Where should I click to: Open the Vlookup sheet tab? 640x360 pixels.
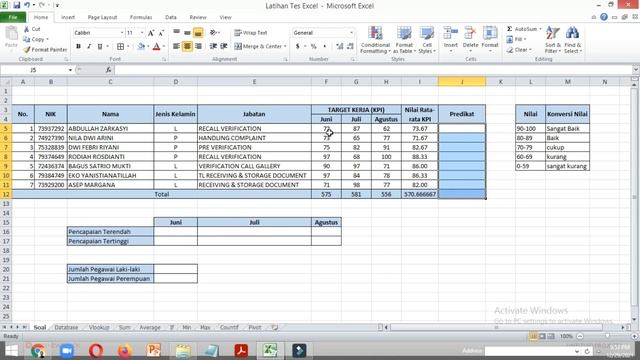(99, 327)
